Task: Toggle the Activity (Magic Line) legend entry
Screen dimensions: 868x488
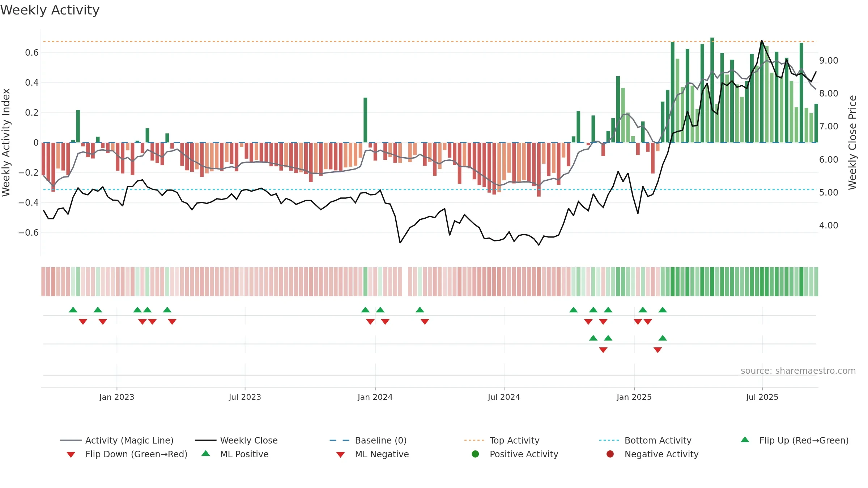Action: click(x=117, y=440)
